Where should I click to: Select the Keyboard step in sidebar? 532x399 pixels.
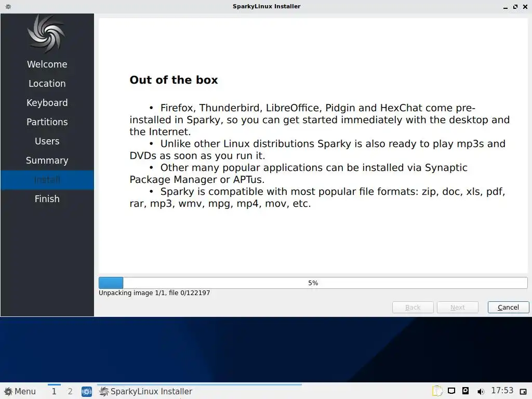click(x=47, y=102)
